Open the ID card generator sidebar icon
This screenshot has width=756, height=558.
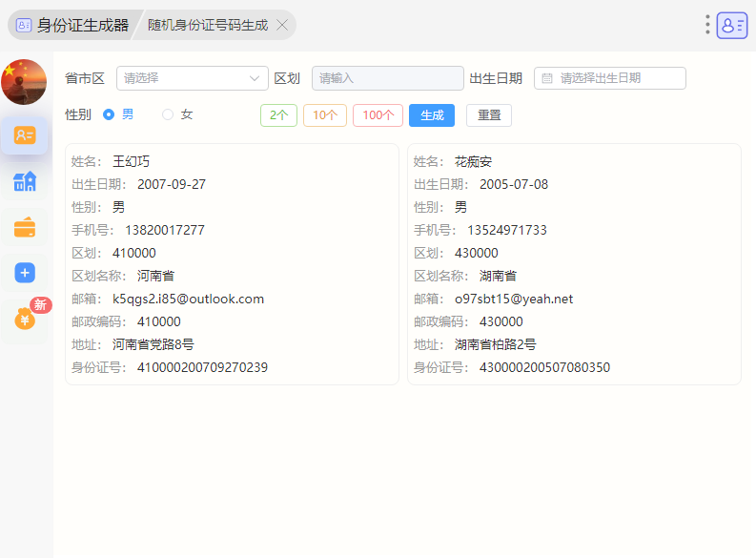coord(25,135)
